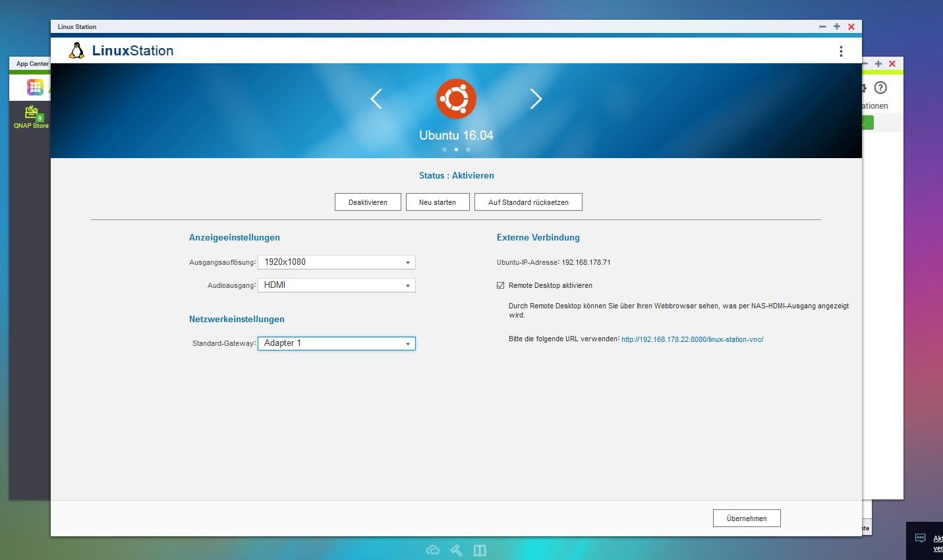
Task: Click the book icon in bottom dock
Action: (480, 550)
